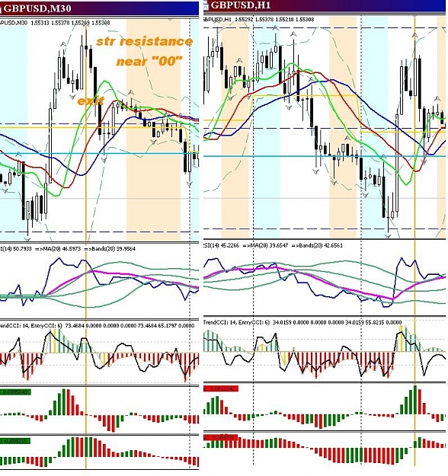Click M30 price header "1.55313 1.55378"
Viewport: 448px width, 476px height.
pos(50,23)
